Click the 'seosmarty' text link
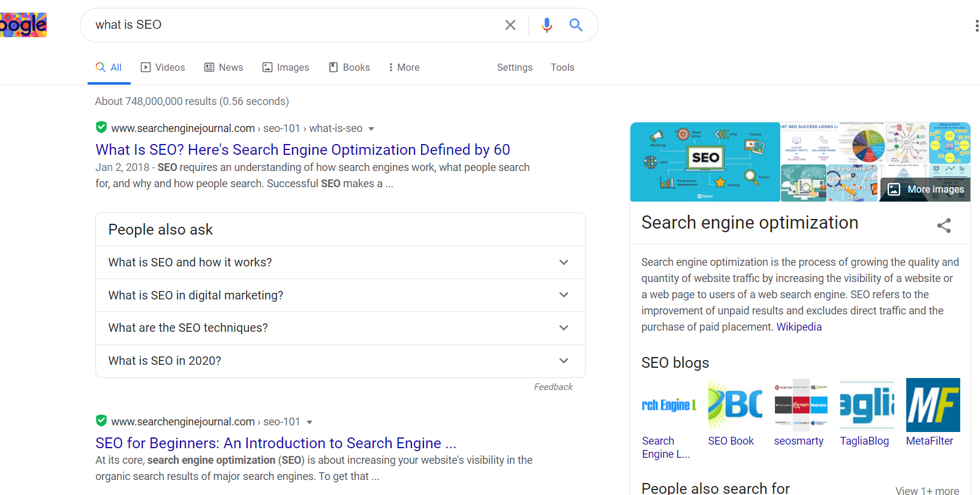Screen dimensions: 980x495 point(798,441)
